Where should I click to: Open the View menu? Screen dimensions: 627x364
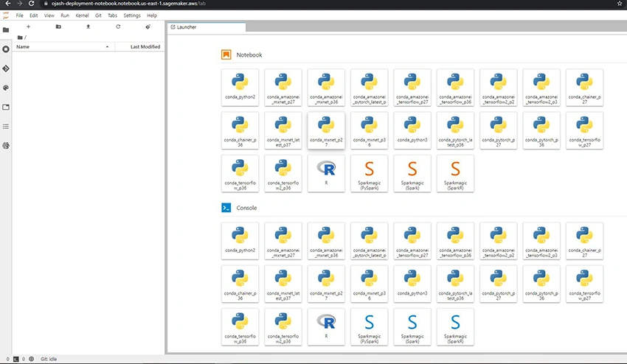(49, 15)
